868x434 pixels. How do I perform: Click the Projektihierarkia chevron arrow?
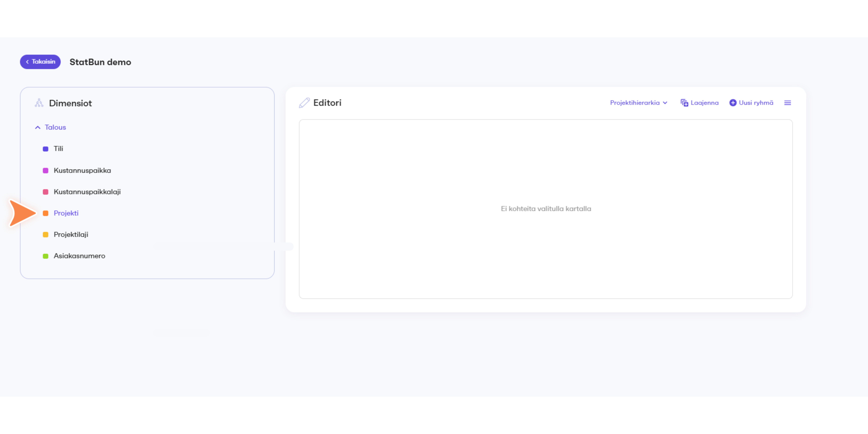click(x=665, y=103)
